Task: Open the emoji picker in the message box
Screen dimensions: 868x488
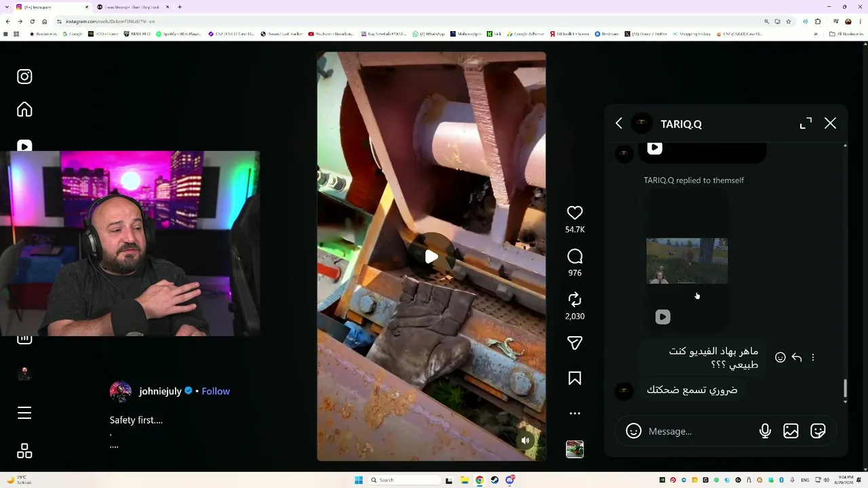Action: click(633, 431)
